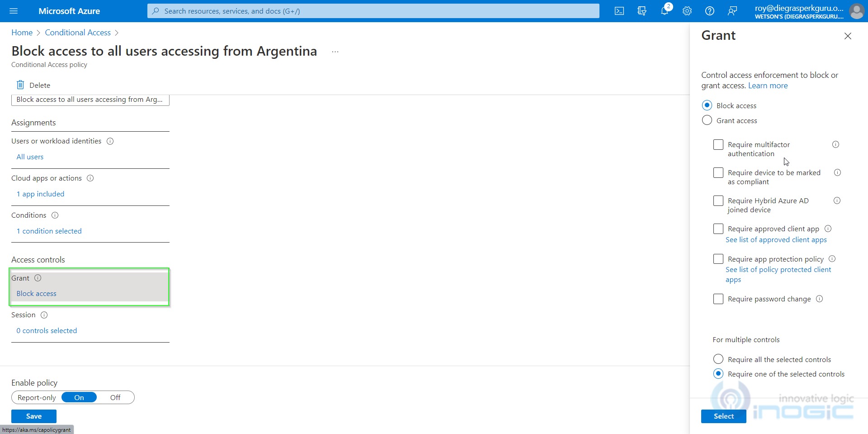This screenshot has width=868, height=434.
Task: Open the Help question mark icon
Action: click(710, 11)
